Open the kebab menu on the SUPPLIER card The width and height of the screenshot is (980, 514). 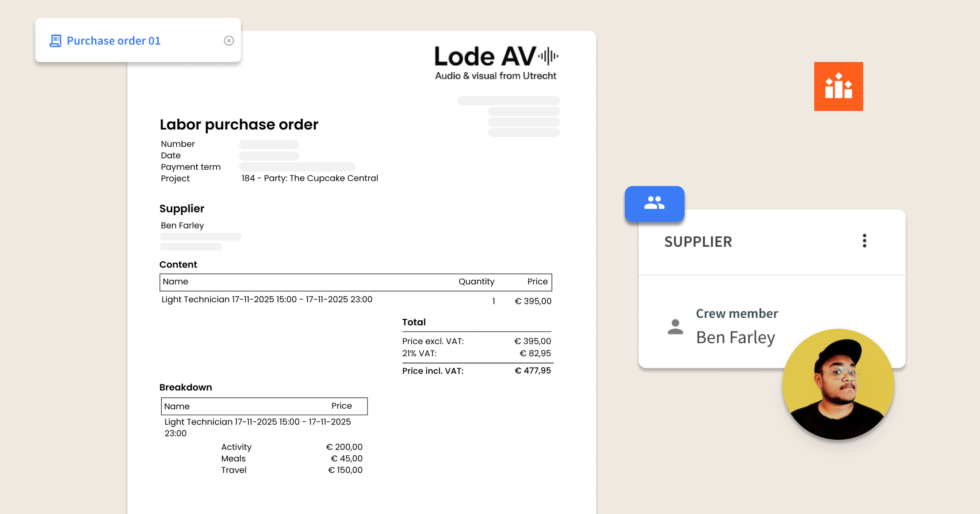(x=864, y=241)
